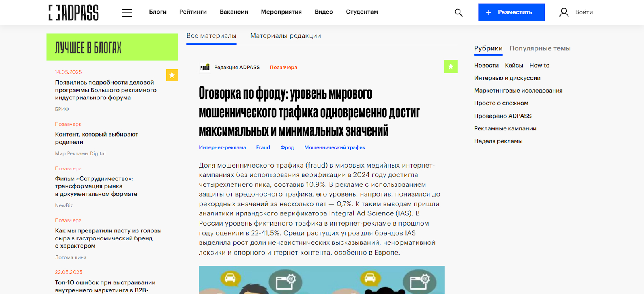The image size is (644, 294).
Task: Open Маркетинговые исследования rubric
Action: 518,91
